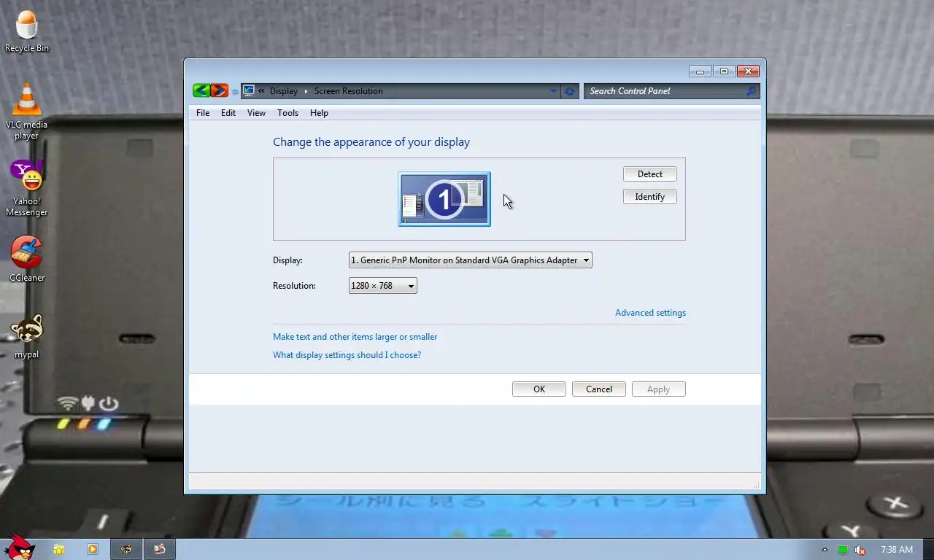
Task: Click the monitor icon in address bar
Action: coord(249,91)
